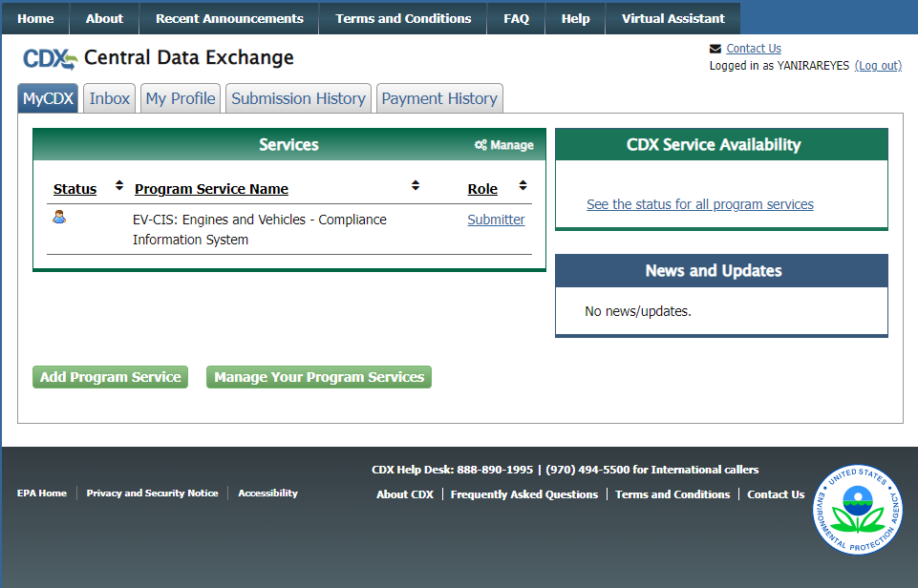918x588 pixels.
Task: Click 'Logged in as YANIRAREYES' text
Action: [x=779, y=66]
